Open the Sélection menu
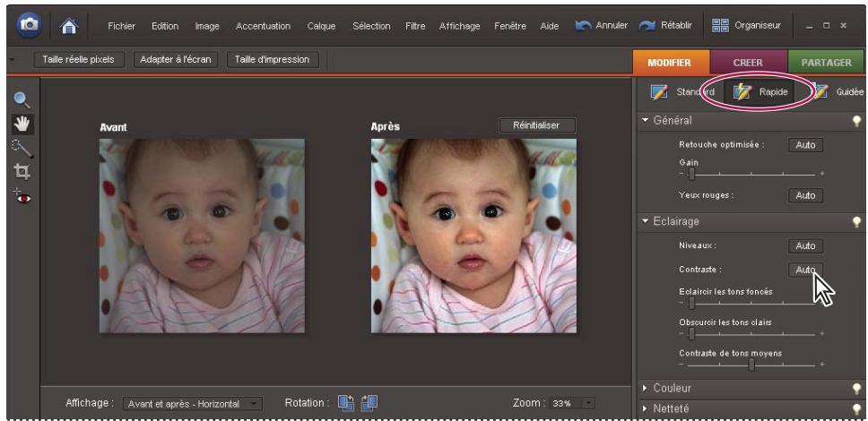868x421 pixels. pos(371,26)
